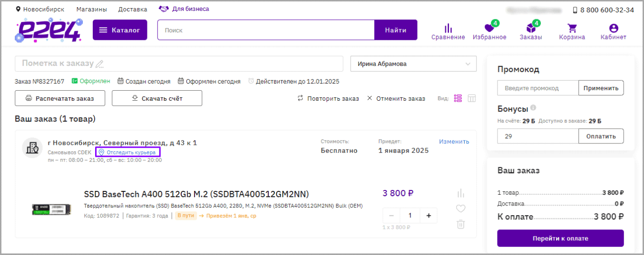Click Распечатать заказ button

pos(59,98)
